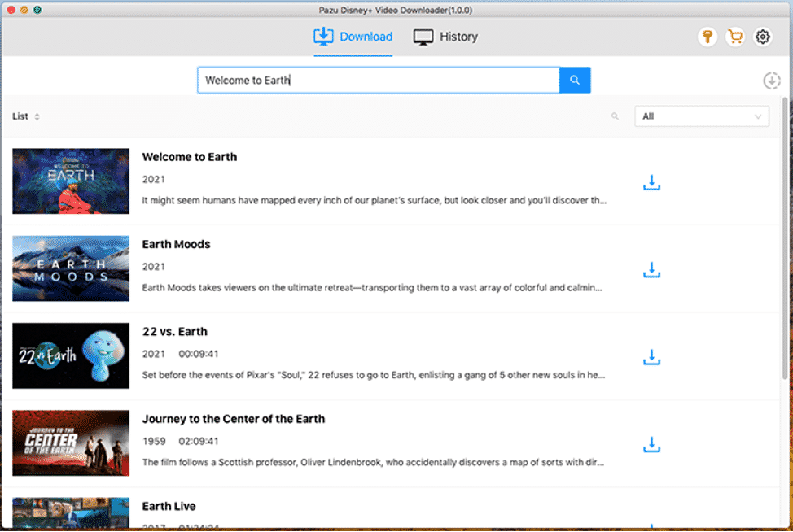
Task: Open Earth Moods title details
Action: click(x=176, y=244)
